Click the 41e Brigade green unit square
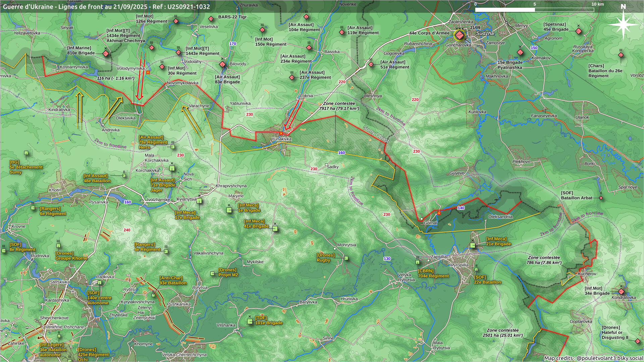Screen dimensions: 644x362 [275, 229]
